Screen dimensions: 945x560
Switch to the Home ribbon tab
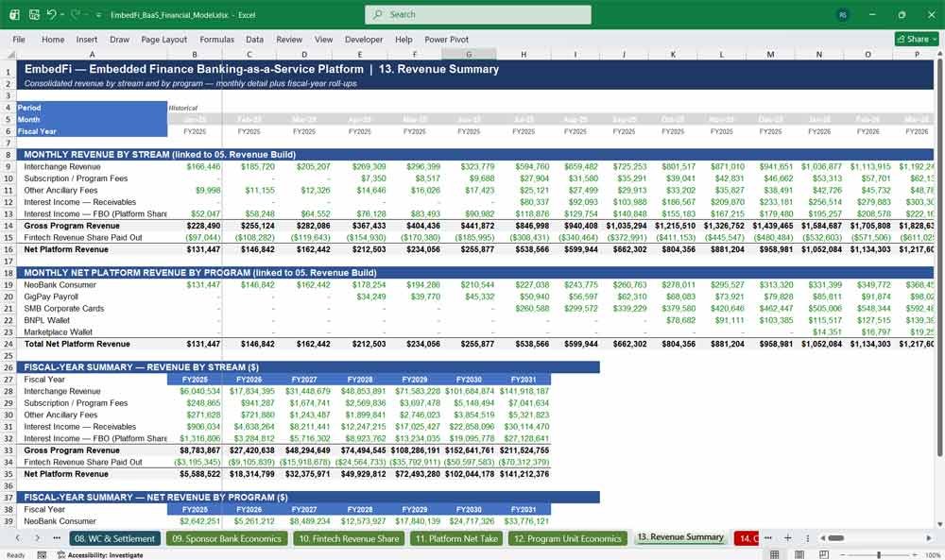coord(53,39)
